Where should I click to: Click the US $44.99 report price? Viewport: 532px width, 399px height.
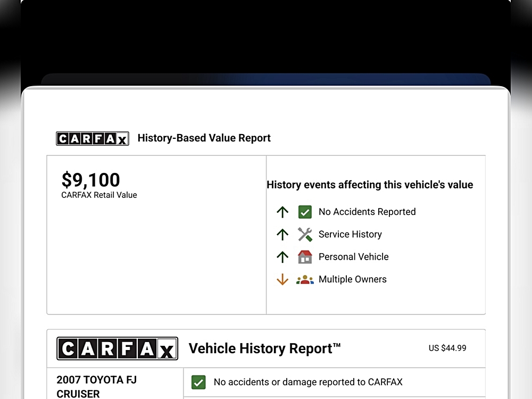click(x=447, y=348)
